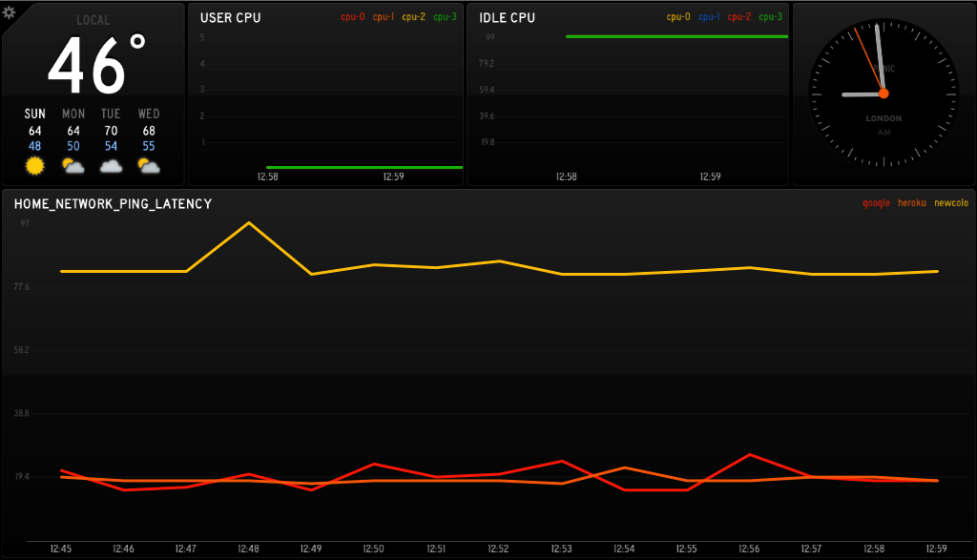The height and width of the screenshot is (560, 977).
Task: Toggle the google series legend
Action: tap(876, 203)
